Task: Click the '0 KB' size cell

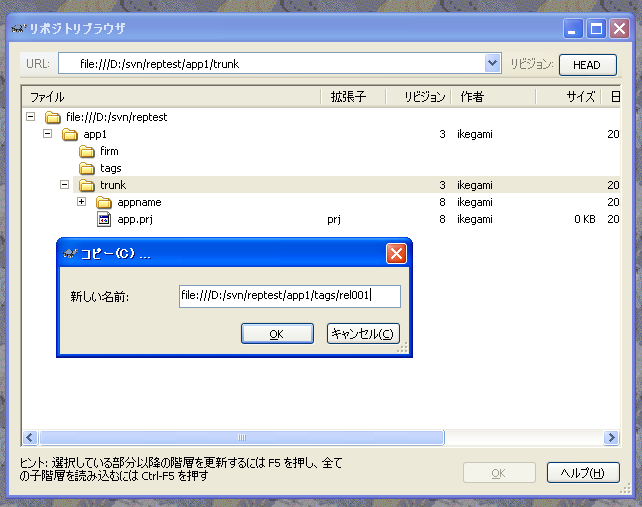Action: (x=585, y=219)
